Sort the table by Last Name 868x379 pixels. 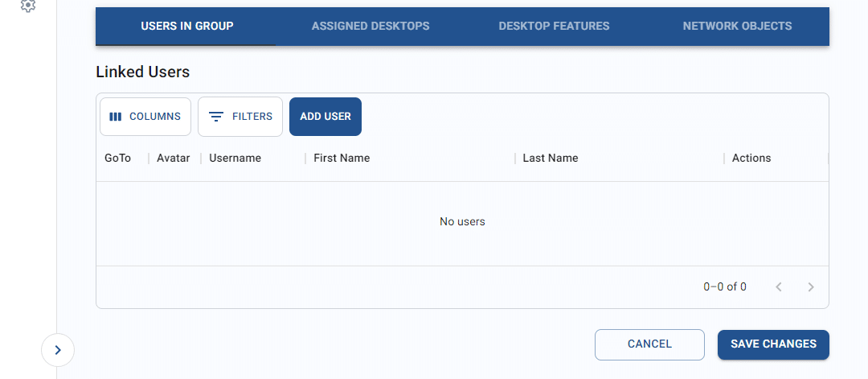point(551,159)
